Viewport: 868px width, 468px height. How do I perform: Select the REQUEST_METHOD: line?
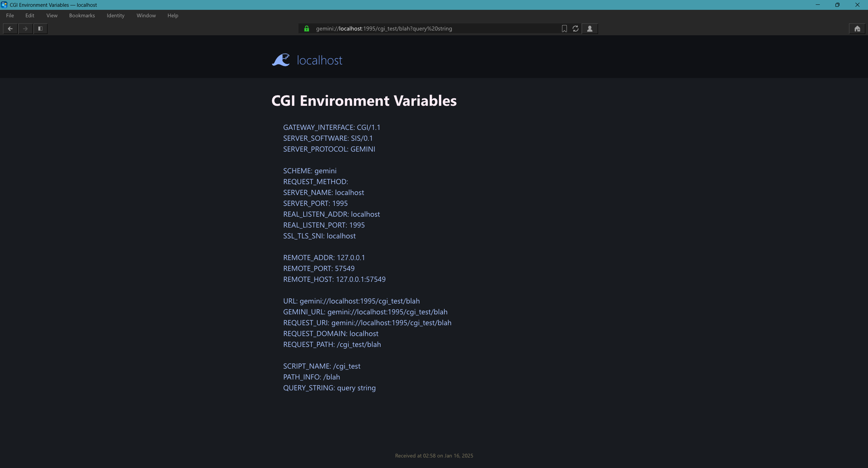coord(315,182)
